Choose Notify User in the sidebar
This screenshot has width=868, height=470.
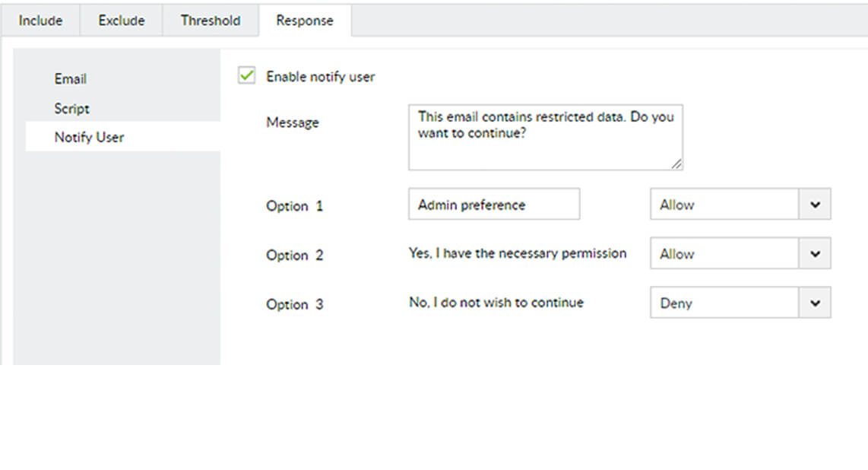(89, 138)
